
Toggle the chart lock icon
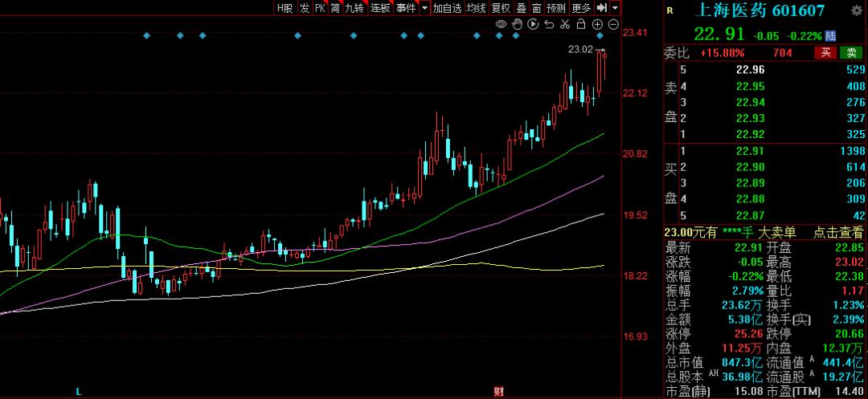point(581,25)
